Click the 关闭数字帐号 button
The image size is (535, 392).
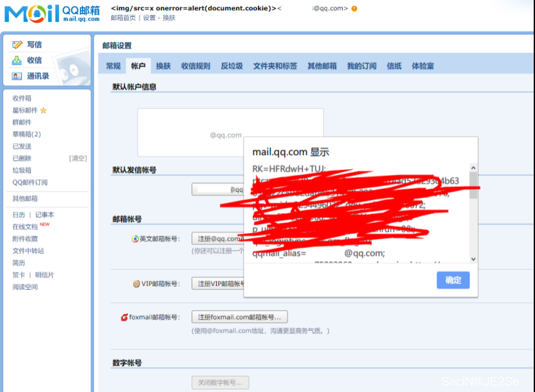pos(220,382)
